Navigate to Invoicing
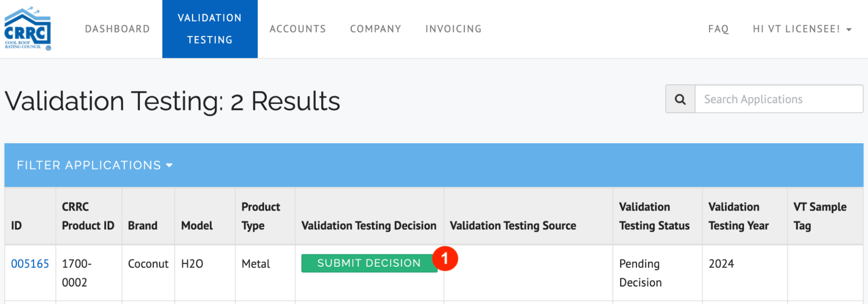 click(x=453, y=29)
